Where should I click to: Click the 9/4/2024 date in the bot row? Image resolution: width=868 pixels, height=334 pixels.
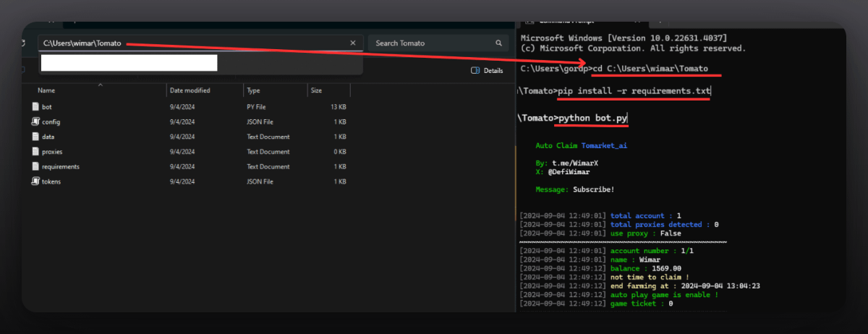point(182,107)
